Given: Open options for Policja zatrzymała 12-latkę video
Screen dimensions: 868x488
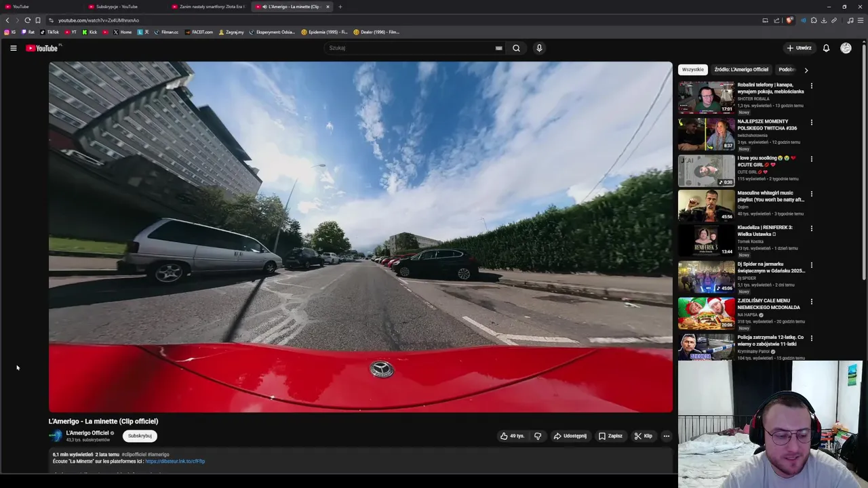Looking at the screenshot, I should (811, 338).
